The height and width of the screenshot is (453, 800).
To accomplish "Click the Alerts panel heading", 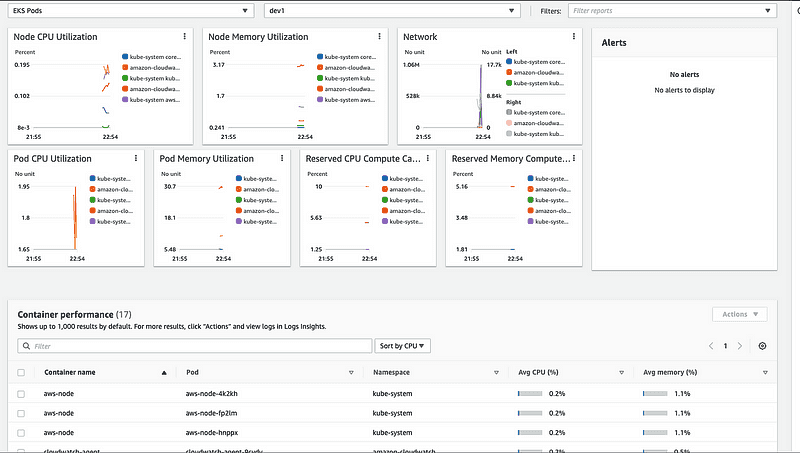I will click(x=614, y=43).
